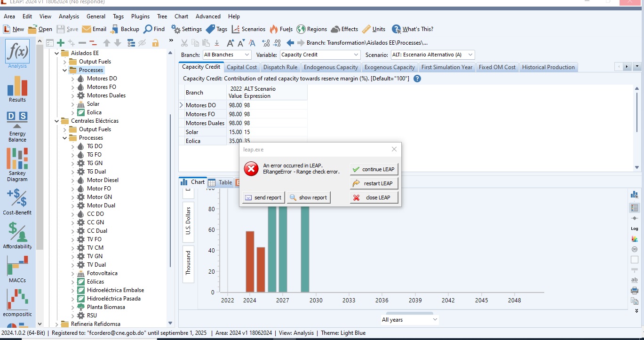Switch to the Capital Cost tab
The height and width of the screenshot is (340, 644).
pos(242,67)
